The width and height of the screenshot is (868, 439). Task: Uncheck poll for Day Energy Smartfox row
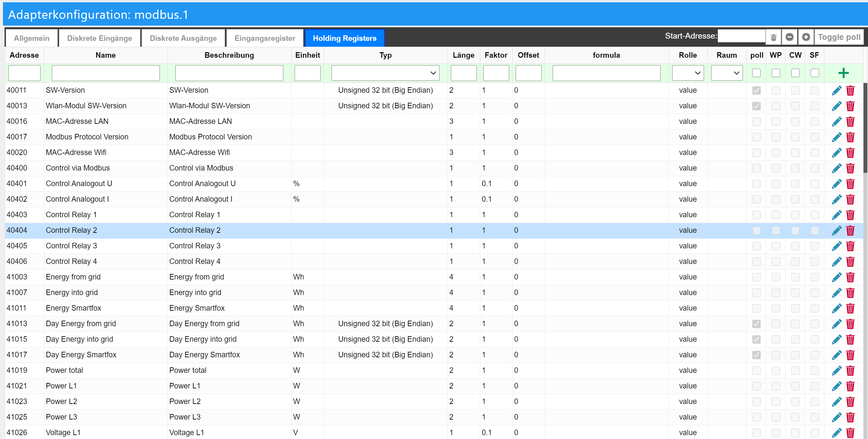pos(756,355)
